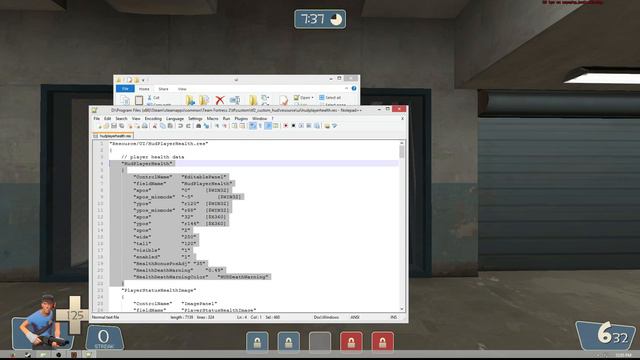Click the Dos\Windows status bar entry
640x360 pixels.
tap(326, 317)
